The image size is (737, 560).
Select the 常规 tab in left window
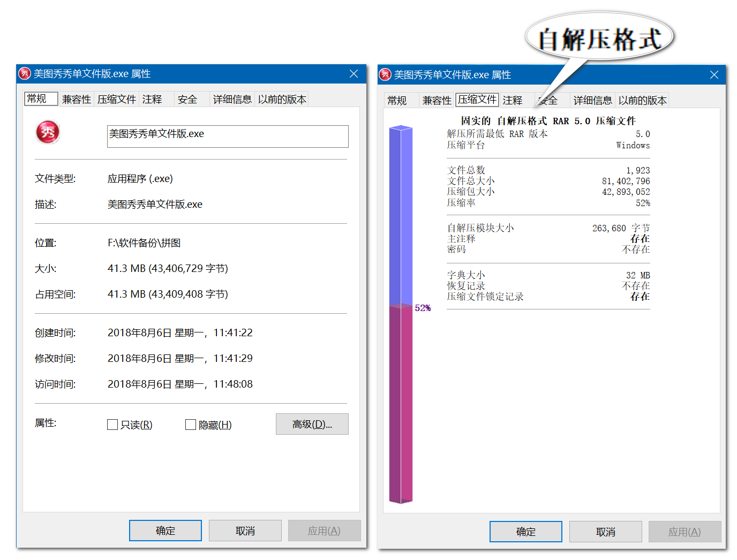pyautogui.click(x=41, y=99)
